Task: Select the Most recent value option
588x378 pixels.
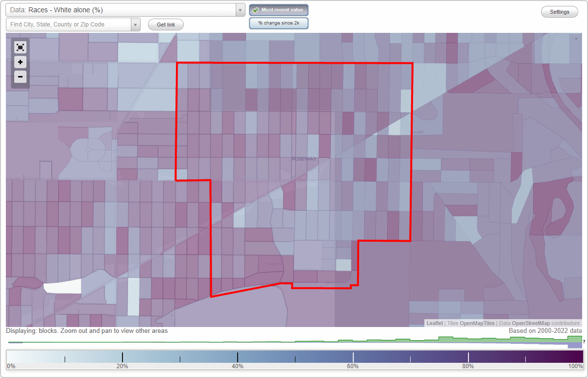Action: click(x=279, y=10)
